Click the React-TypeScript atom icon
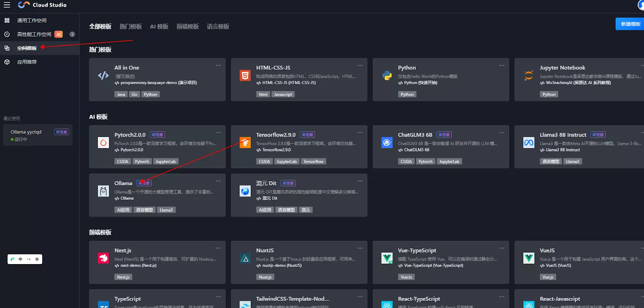The image size is (644, 308). coord(387,305)
